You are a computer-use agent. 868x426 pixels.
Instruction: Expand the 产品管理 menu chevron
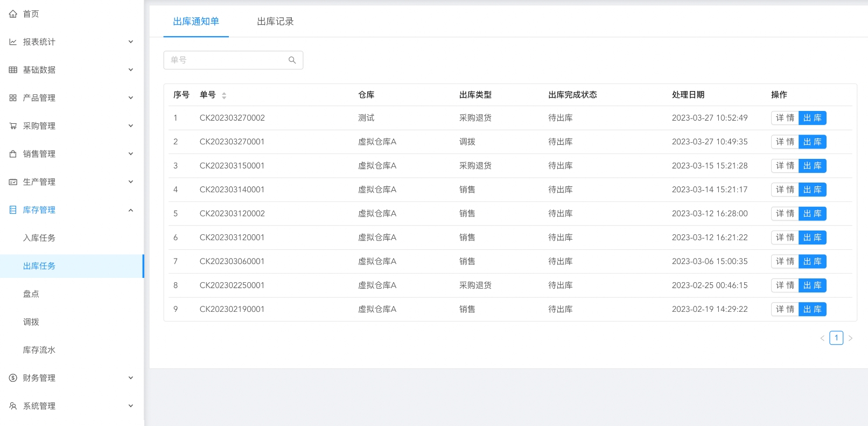click(130, 98)
